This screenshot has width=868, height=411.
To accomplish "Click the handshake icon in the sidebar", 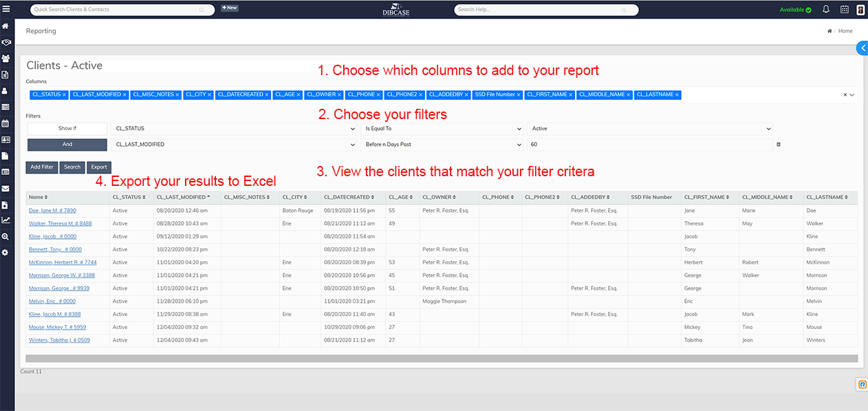I will click(x=6, y=42).
